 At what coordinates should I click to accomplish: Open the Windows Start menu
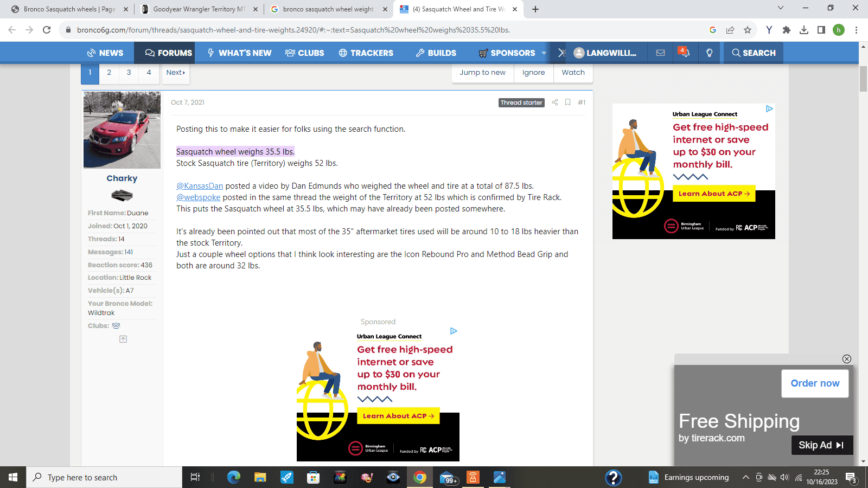pos(13,477)
